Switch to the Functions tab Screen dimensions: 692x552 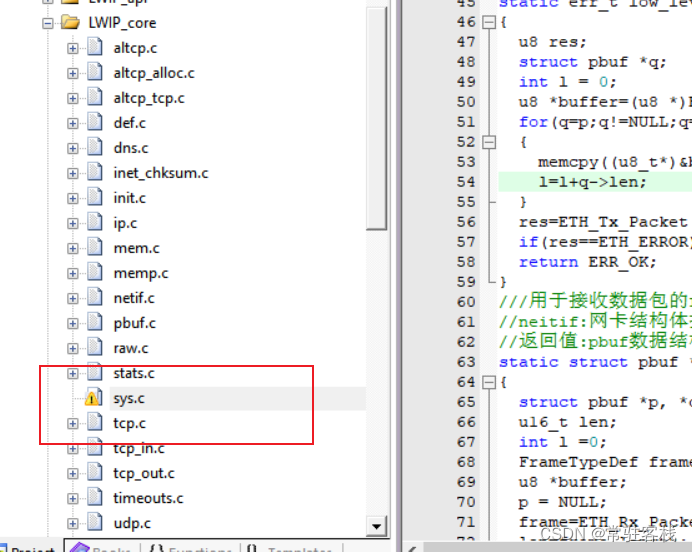coord(191,548)
